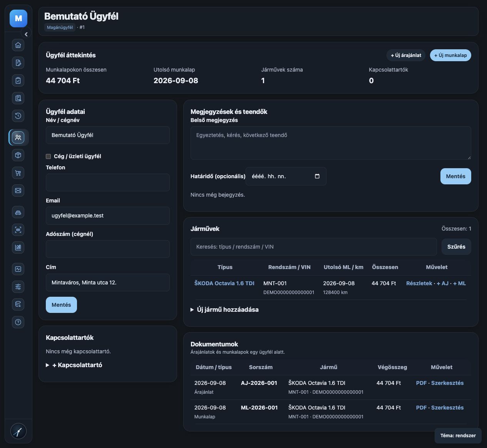Open the question mark help icon
The width and height of the screenshot is (487, 448).
click(18, 322)
